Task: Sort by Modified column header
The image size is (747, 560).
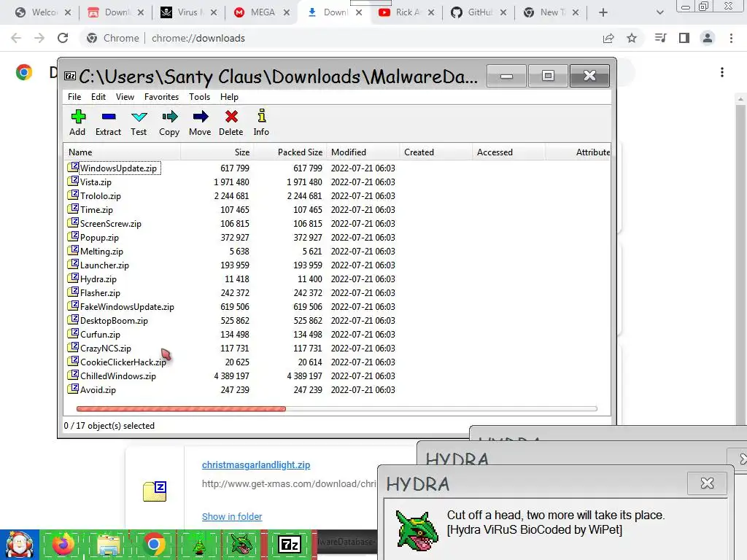Action: click(x=363, y=152)
